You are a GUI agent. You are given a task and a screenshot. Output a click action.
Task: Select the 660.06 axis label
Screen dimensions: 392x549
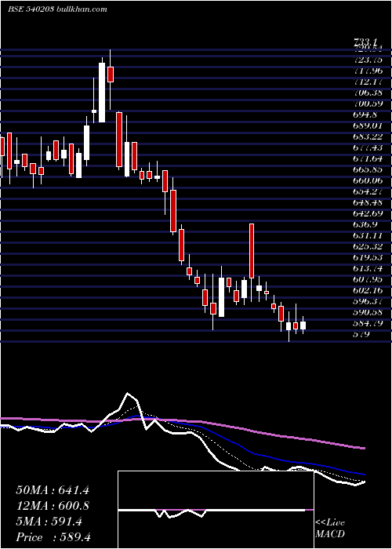click(x=368, y=180)
